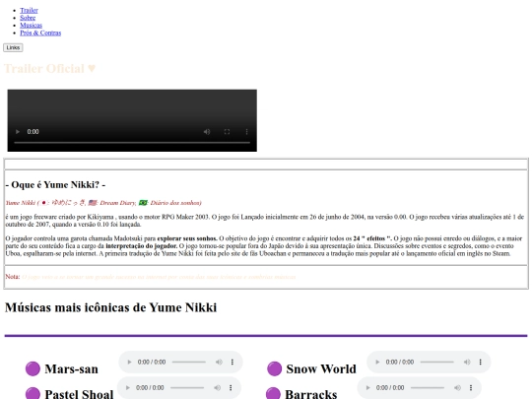
Task: Play the trailer video
Action: (18, 132)
